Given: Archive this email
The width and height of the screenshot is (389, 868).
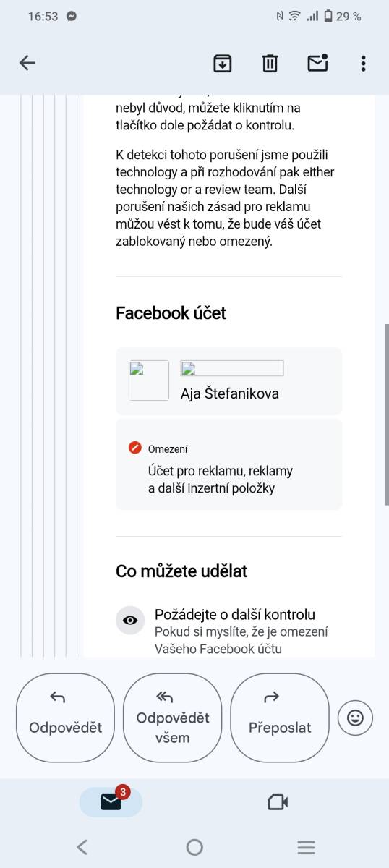Looking at the screenshot, I should 223,63.
